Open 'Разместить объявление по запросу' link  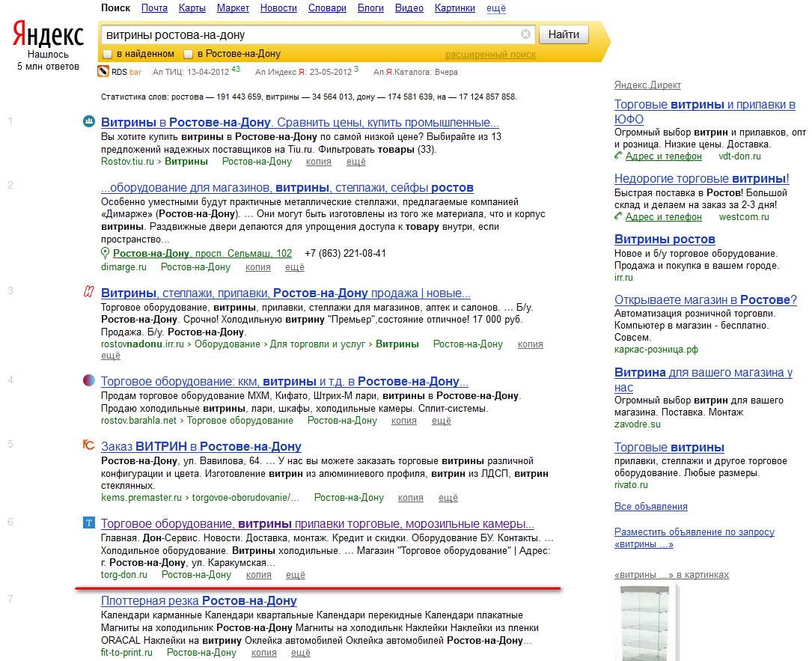point(695,537)
